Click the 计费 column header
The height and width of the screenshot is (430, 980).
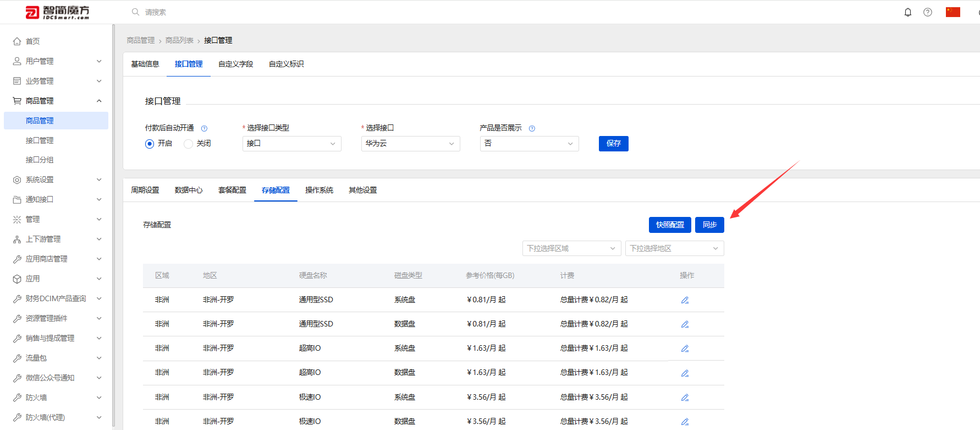pos(567,276)
